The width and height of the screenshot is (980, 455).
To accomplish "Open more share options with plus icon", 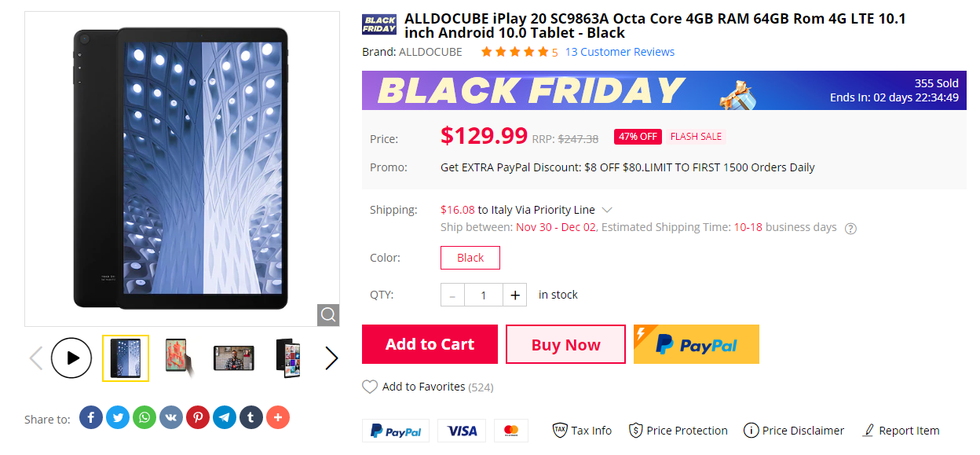I will tap(278, 417).
